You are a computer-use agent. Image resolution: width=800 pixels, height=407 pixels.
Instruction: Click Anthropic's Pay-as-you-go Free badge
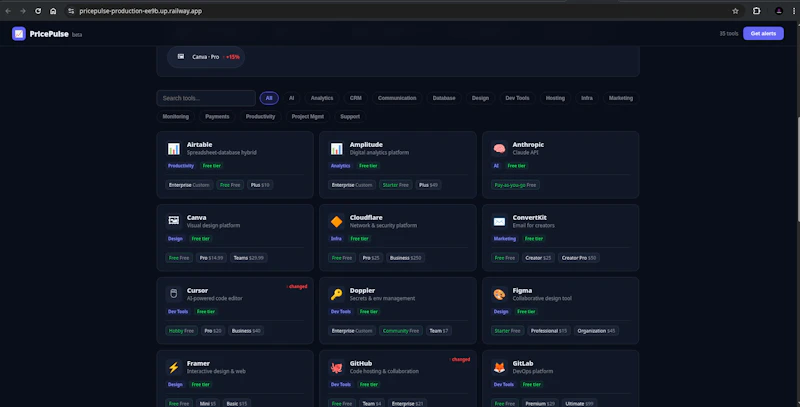[515, 185]
